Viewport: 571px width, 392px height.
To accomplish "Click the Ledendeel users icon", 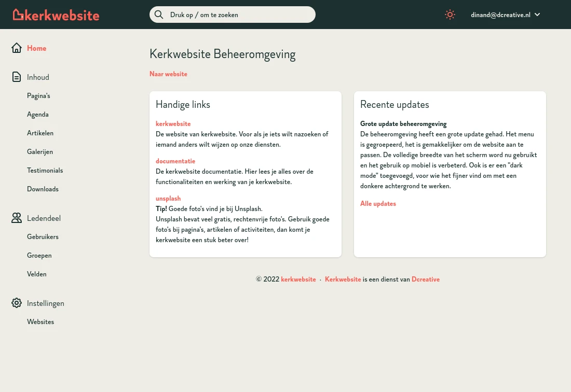I will [x=17, y=218].
